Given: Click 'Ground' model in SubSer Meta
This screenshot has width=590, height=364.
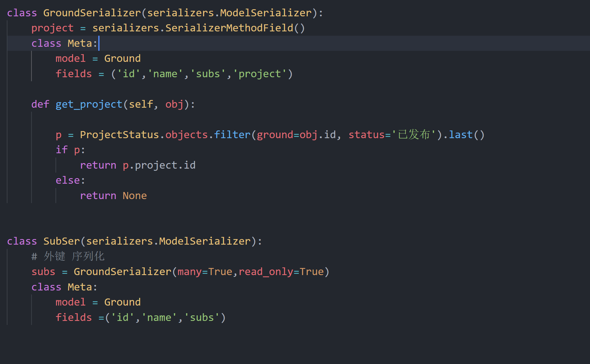Looking at the screenshot, I should coord(122,302).
